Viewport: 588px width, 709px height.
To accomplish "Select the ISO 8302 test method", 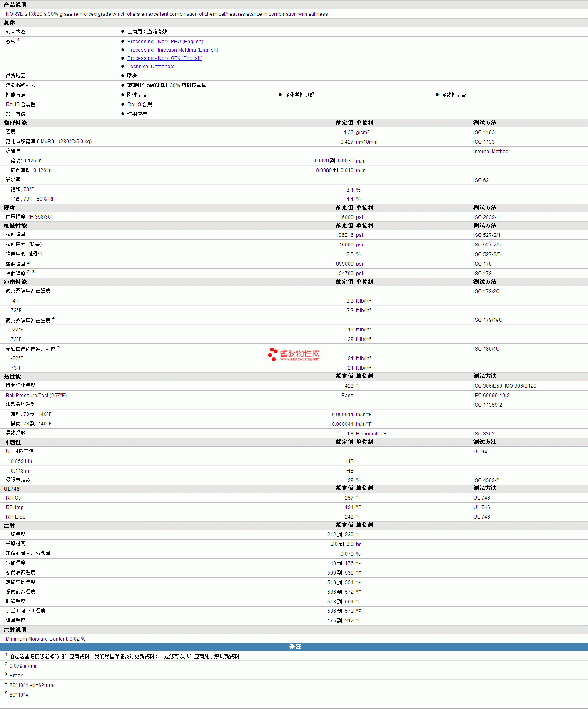I will (x=484, y=434).
